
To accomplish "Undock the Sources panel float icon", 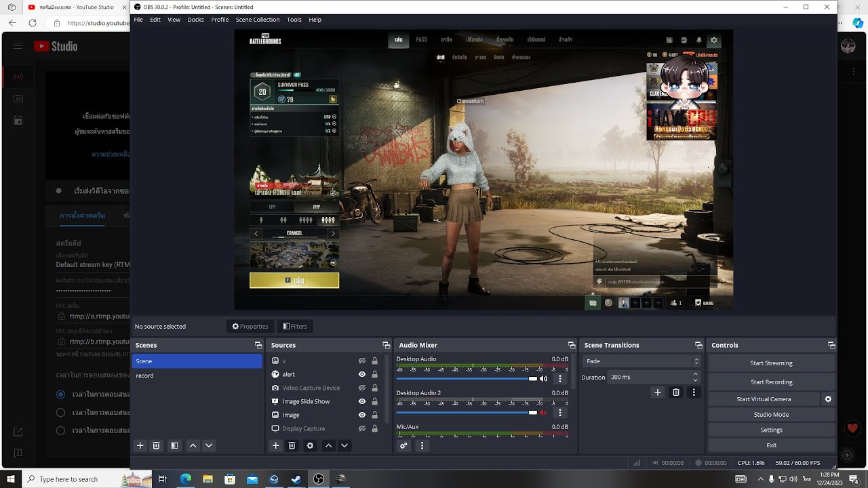I will (x=387, y=345).
